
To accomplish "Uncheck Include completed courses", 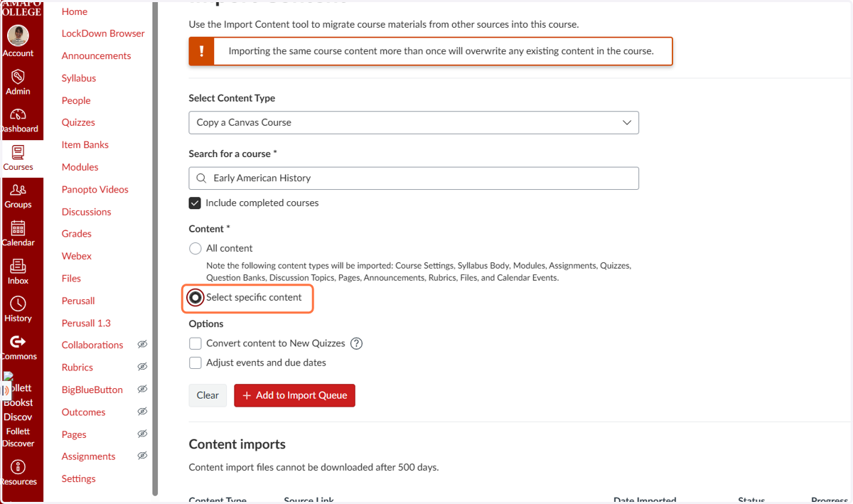I will [195, 203].
